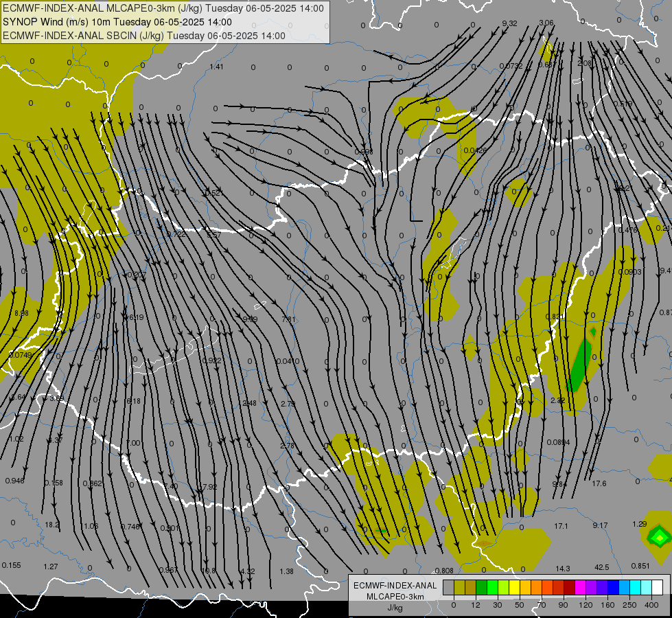This screenshot has width=672, height=618.
Task: Click the MLCAPE0-3km title line at top
Action: [x=163, y=8]
